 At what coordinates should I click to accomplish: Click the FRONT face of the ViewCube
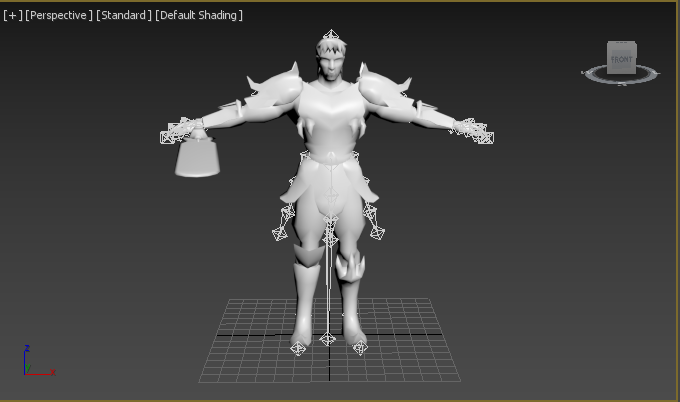click(621, 60)
